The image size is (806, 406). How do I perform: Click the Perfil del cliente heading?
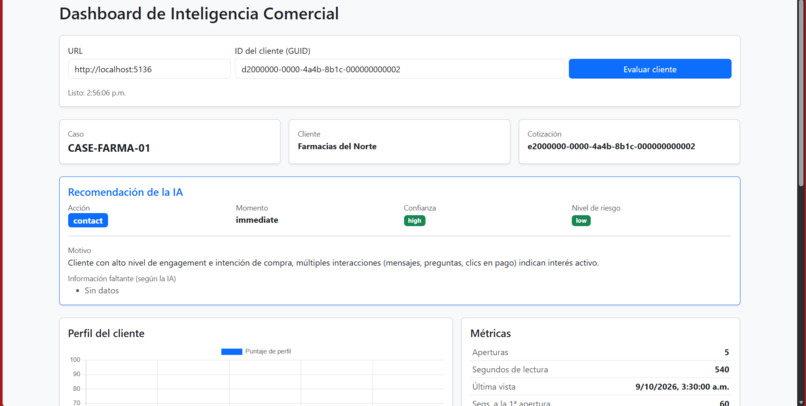[x=106, y=334]
